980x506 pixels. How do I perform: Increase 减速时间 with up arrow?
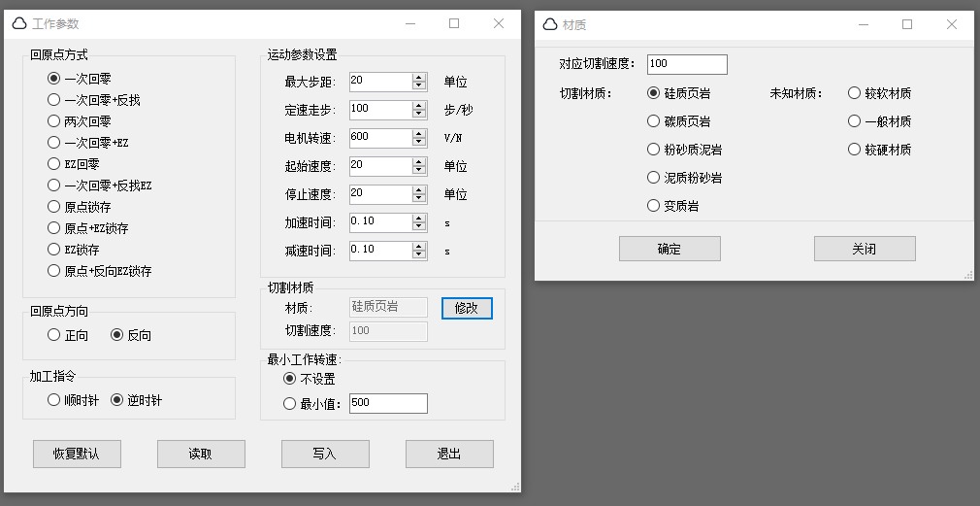[419, 247]
